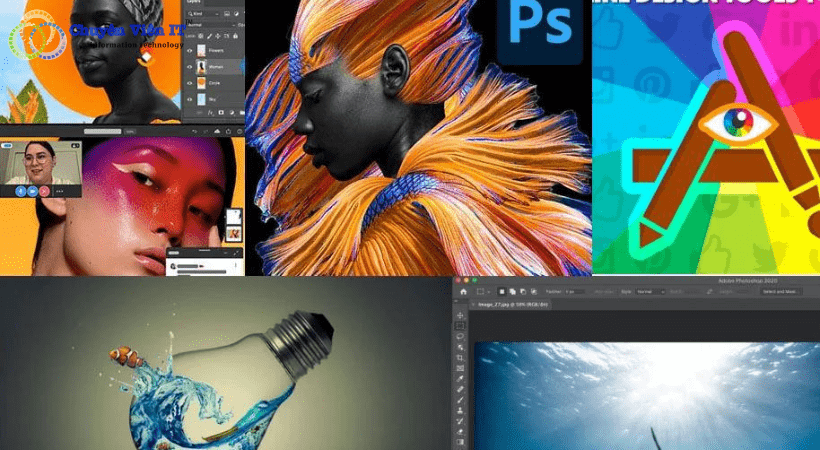820x450 pixels.
Task: Hide the Woman layer
Action: click(x=189, y=67)
